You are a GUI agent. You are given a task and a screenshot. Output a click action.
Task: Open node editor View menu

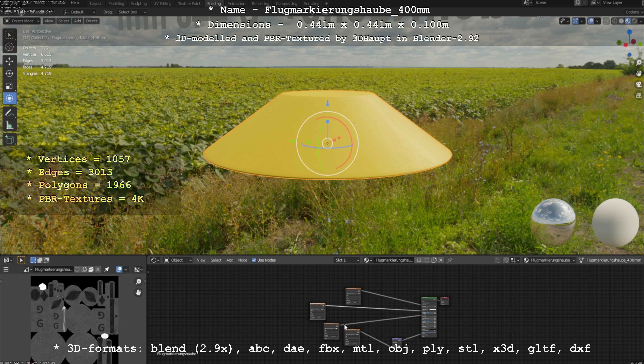201,260
